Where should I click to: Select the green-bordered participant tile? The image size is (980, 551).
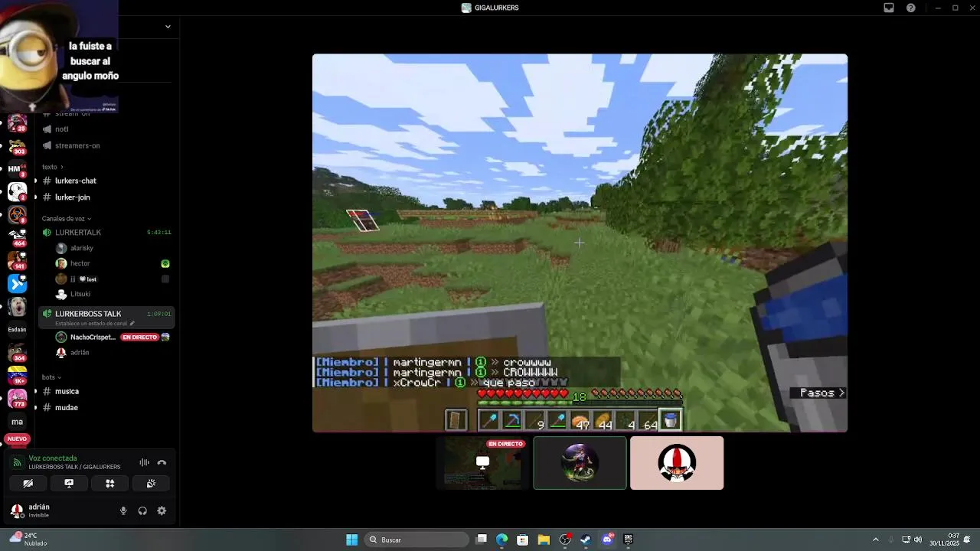tap(580, 463)
